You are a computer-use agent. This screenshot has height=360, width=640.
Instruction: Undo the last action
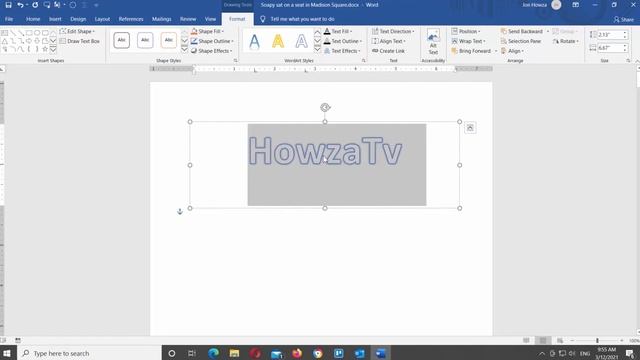(20, 5)
